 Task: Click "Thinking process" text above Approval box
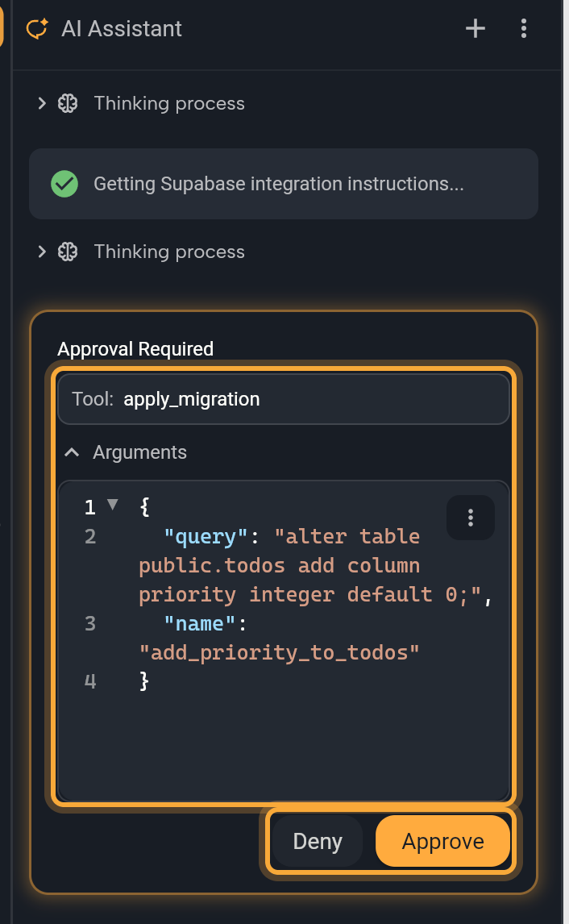169,252
